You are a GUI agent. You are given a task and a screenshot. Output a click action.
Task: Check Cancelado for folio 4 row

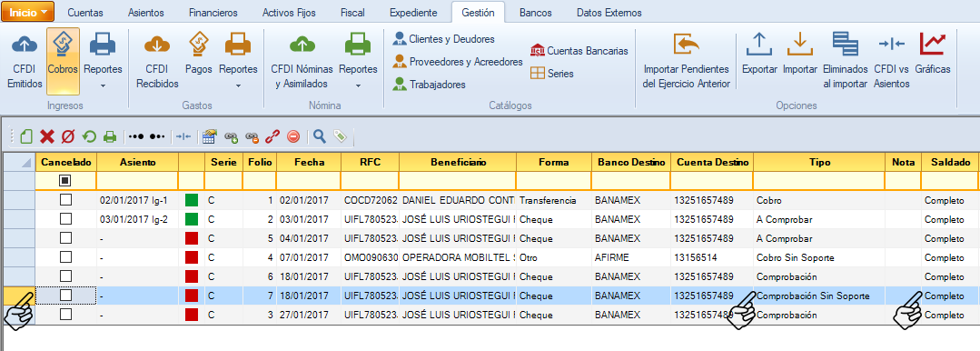click(65, 257)
